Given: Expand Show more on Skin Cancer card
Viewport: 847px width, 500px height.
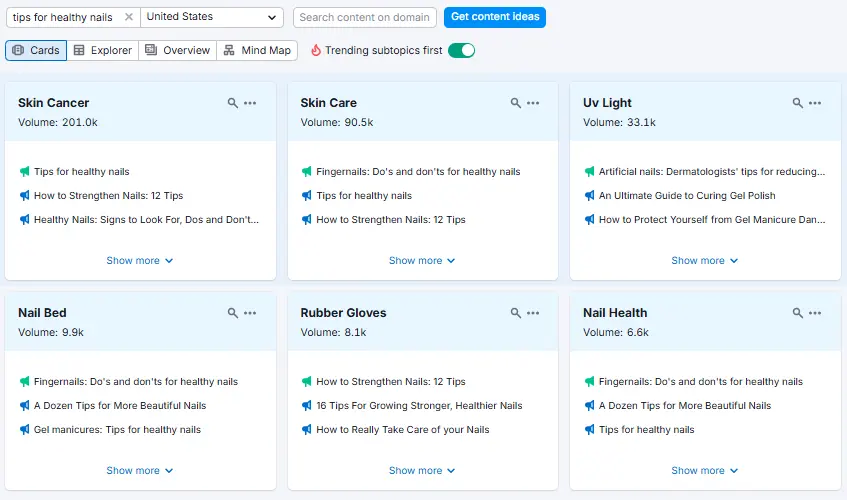Looking at the screenshot, I should click(x=140, y=261).
